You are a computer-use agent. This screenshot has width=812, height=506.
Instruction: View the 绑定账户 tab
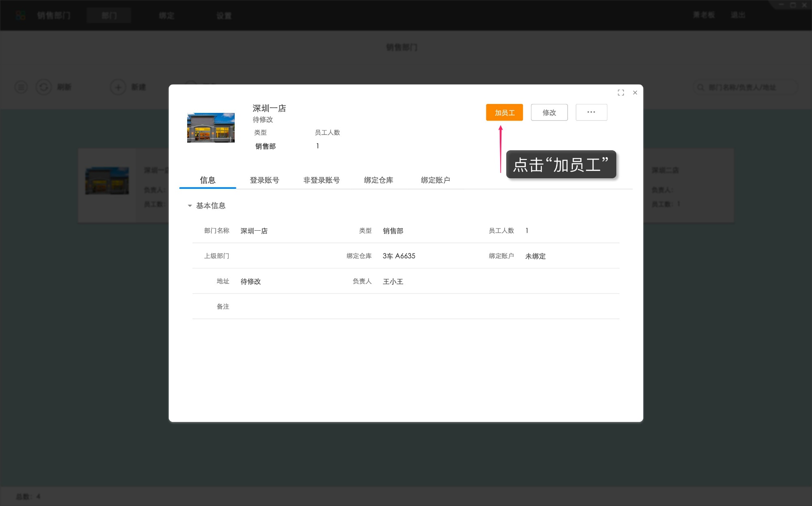pyautogui.click(x=435, y=180)
